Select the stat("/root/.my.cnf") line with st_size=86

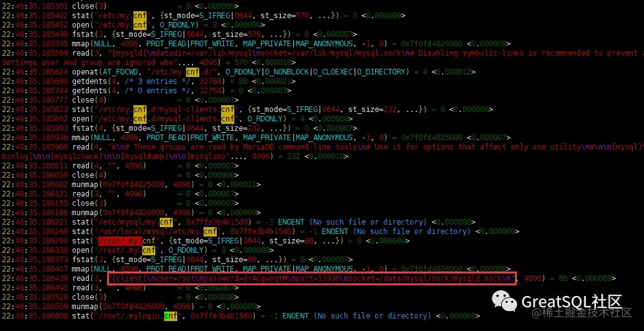coord(205,241)
